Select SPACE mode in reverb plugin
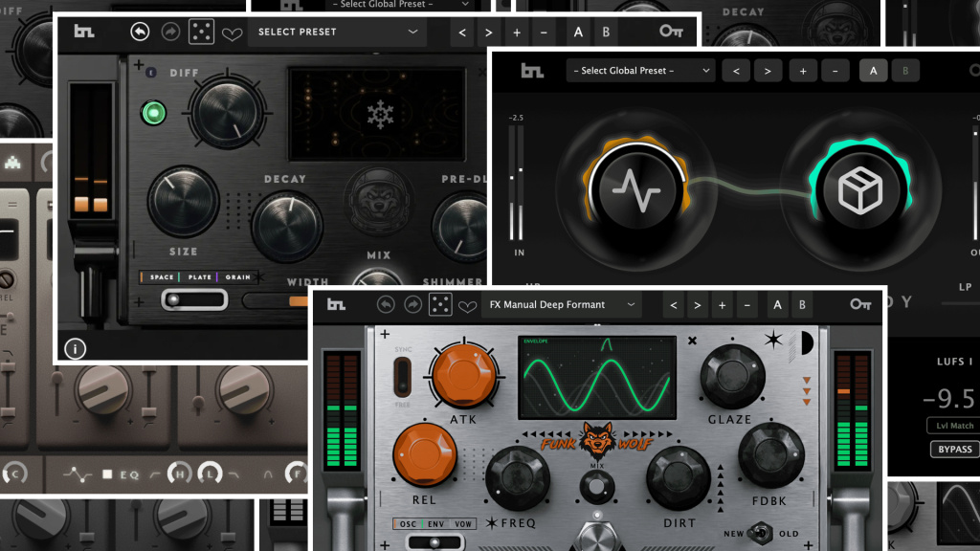Screen dimensions: 980x551 point(161,276)
